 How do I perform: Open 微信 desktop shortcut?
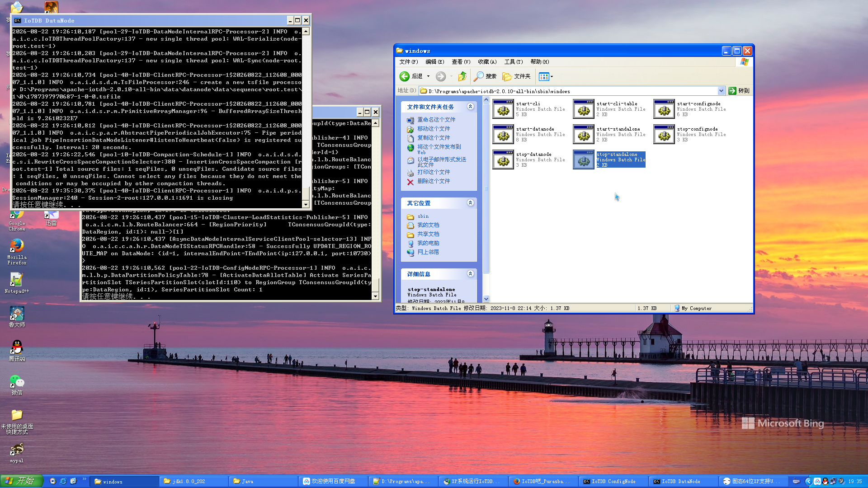pos(17,385)
